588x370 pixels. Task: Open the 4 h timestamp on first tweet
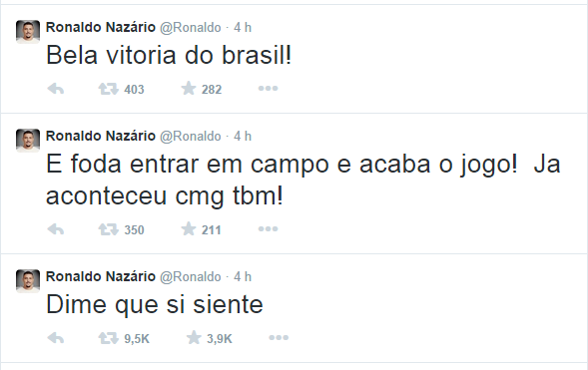243,27
